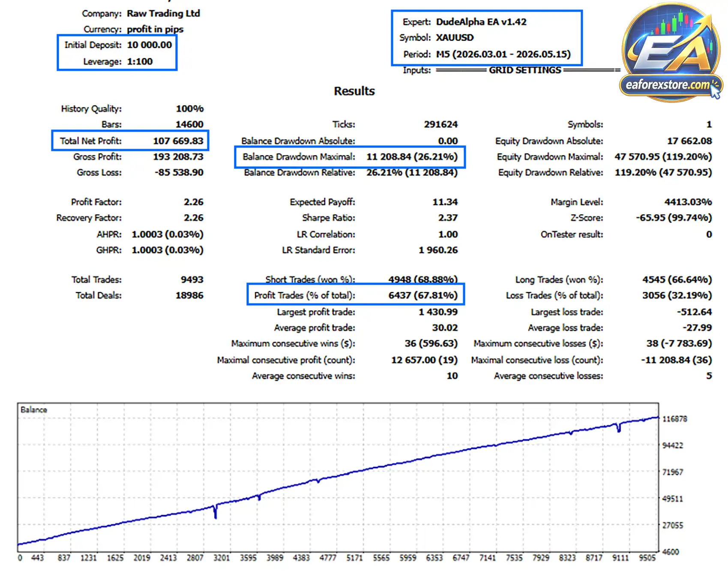Viewport: 728px width, 574px height.
Task: Click the Symbols value 1
Action: (x=709, y=124)
